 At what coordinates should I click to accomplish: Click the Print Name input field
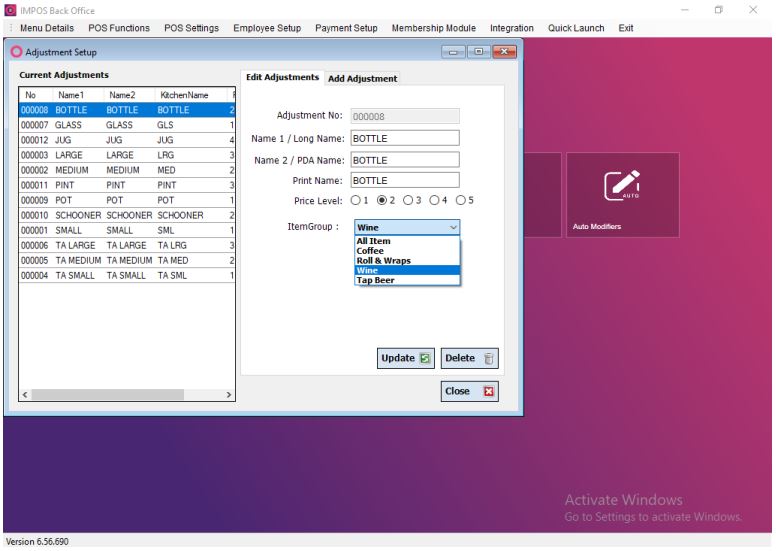[x=404, y=180]
